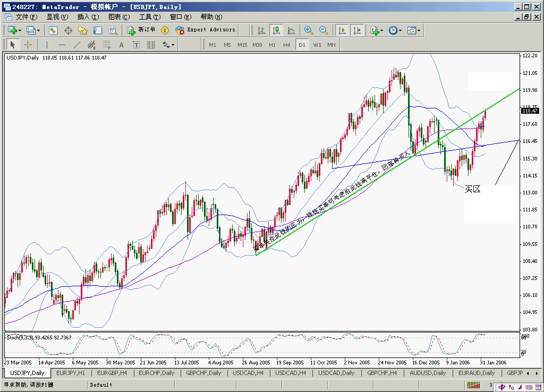Open a new chart with the plus icon

tap(13, 30)
